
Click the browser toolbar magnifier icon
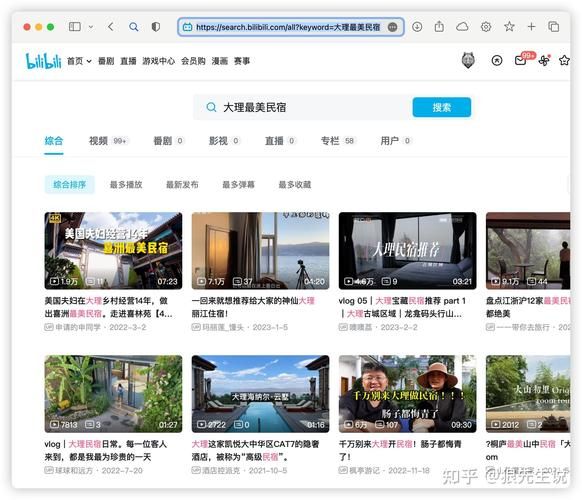(134, 27)
